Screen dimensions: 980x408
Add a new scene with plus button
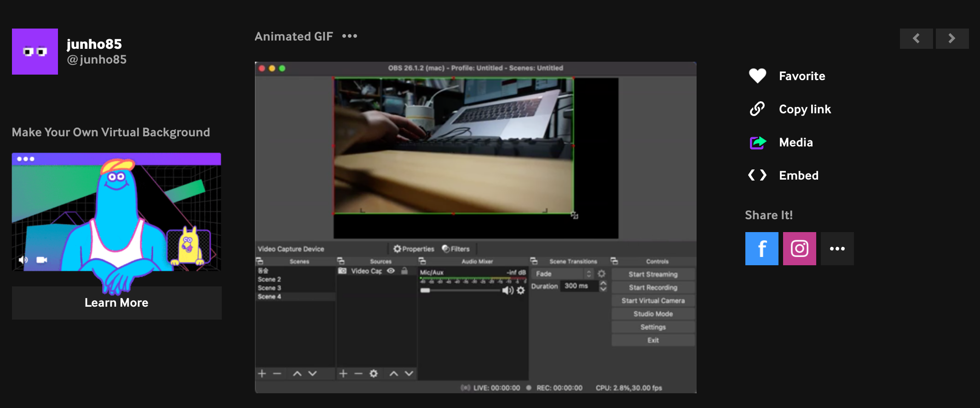(x=262, y=373)
